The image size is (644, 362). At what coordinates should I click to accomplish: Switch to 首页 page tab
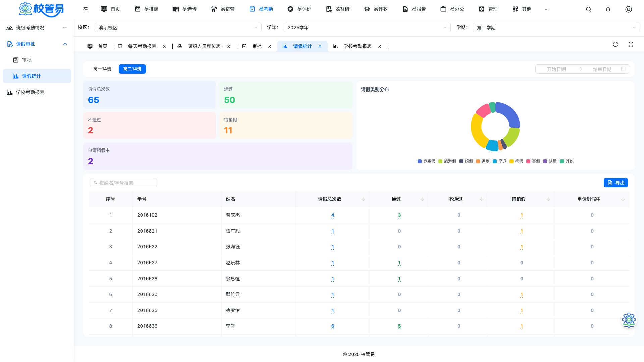(98, 46)
